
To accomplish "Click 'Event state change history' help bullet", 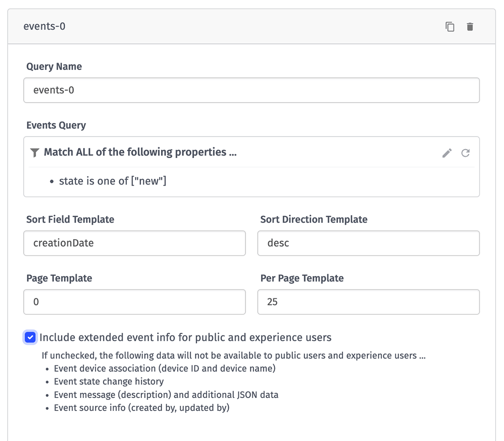I will pos(109,381).
